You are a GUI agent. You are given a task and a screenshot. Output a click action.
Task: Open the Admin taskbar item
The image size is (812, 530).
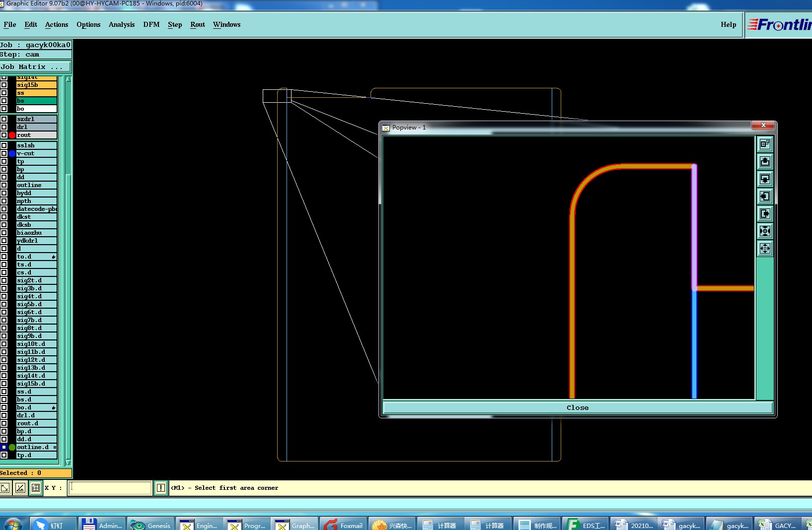[x=102, y=525]
